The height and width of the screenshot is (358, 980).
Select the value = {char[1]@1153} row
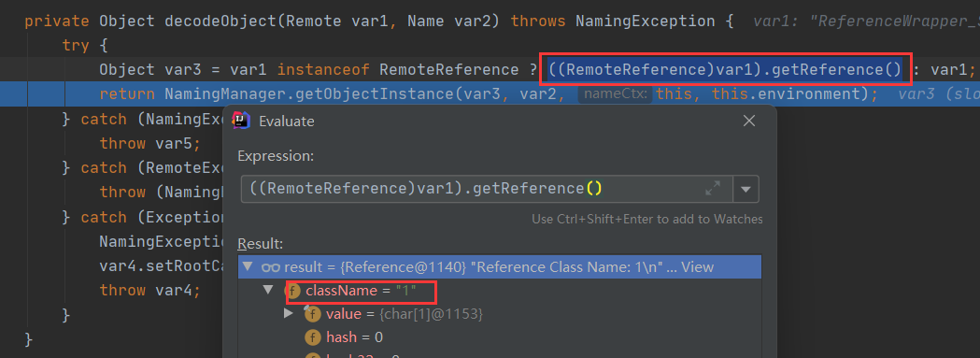tap(500, 313)
